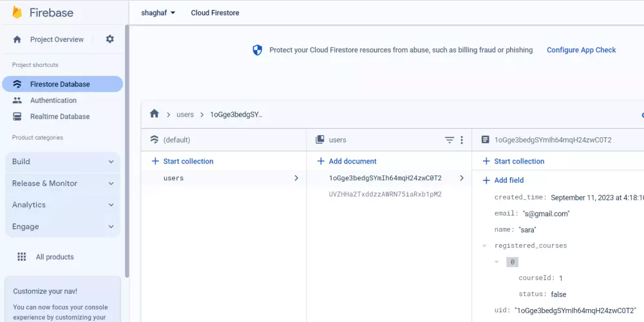Click the name value "sara"

[527, 230]
